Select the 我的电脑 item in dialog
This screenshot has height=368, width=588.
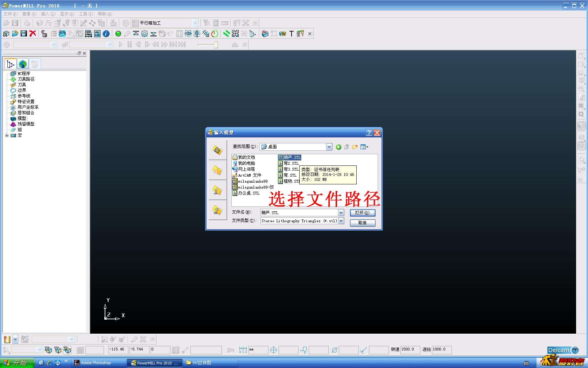(244, 163)
